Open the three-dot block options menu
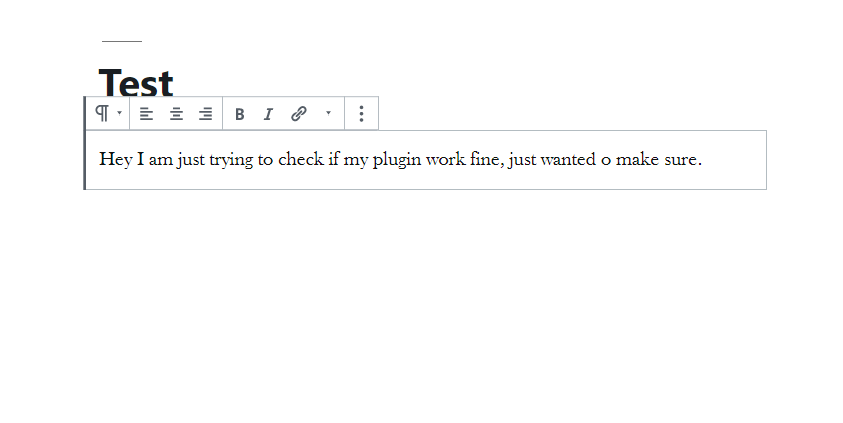This screenshot has height=423, width=843. click(361, 113)
